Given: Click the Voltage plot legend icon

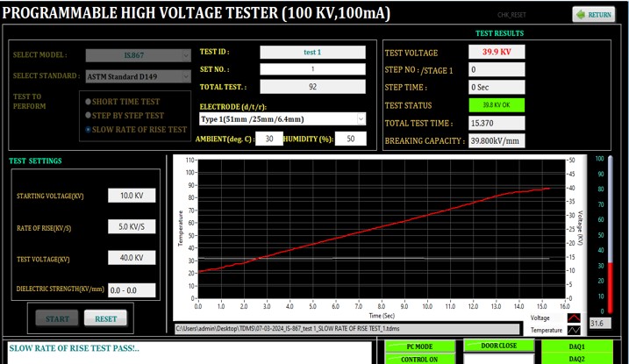Looking at the screenshot, I should pyautogui.click(x=575, y=318).
